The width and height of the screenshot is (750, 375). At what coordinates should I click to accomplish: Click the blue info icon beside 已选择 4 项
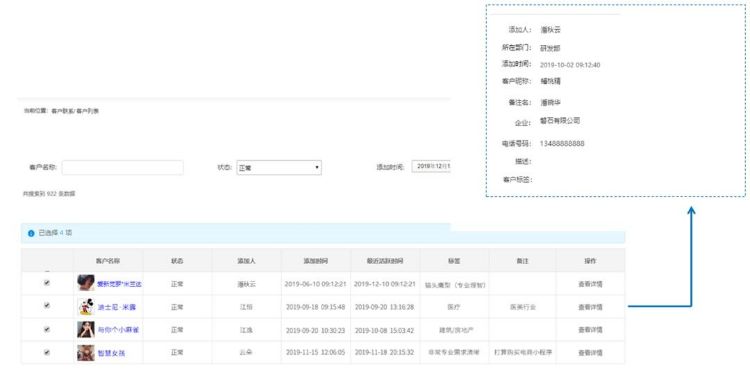pos(31,233)
